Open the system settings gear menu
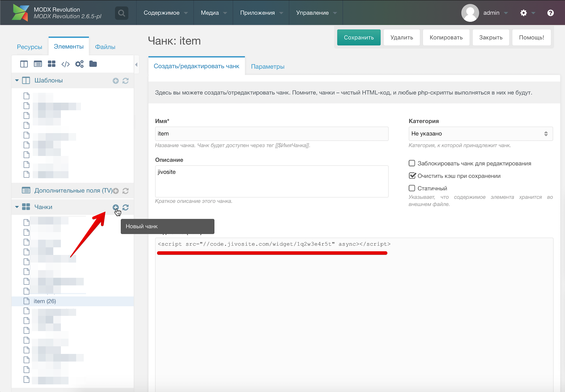565x392 pixels. [524, 13]
